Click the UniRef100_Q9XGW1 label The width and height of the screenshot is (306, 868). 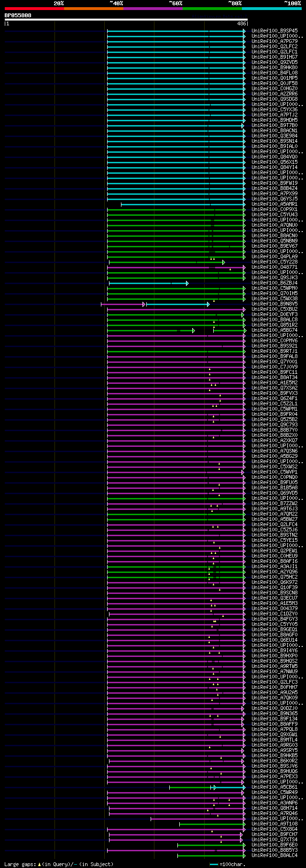point(274,734)
